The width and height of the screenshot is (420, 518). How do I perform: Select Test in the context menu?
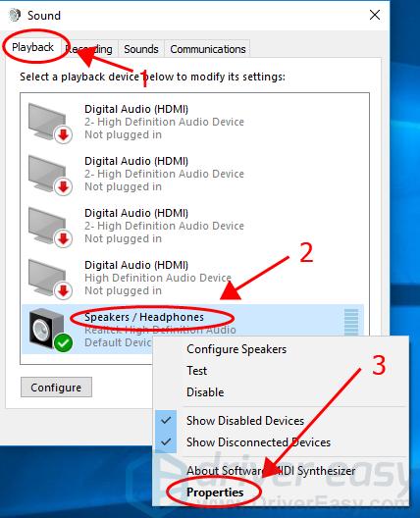197,371
